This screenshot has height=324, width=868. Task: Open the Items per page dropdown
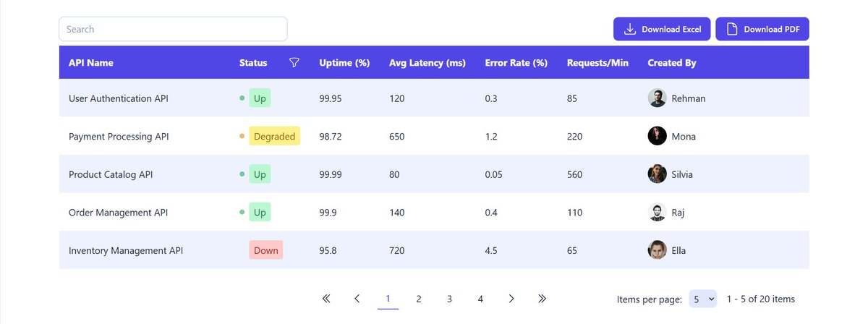point(702,299)
